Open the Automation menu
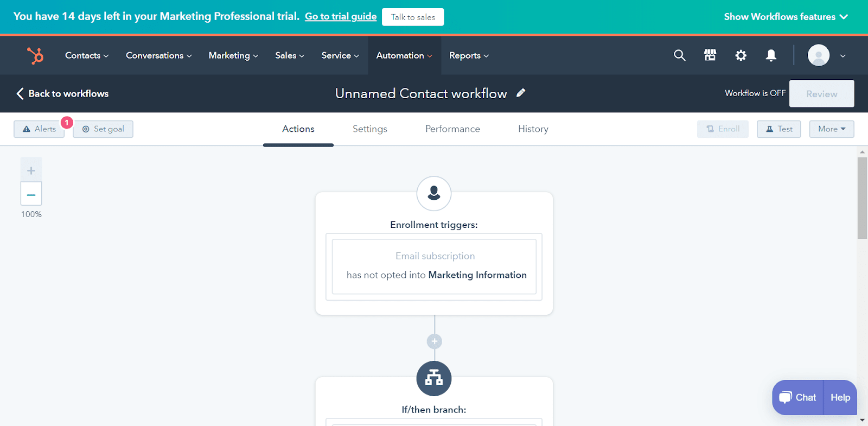868x426 pixels. point(404,55)
